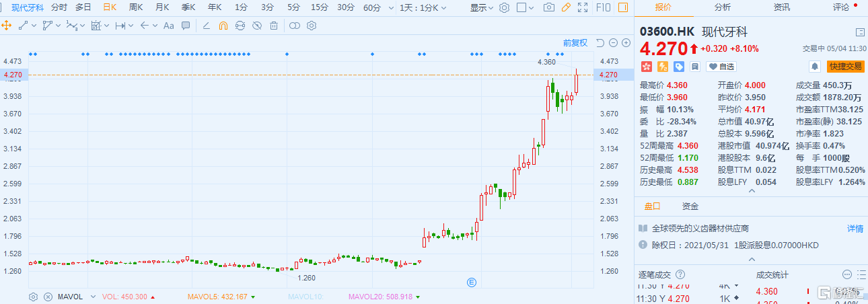
Task: Expand more minute intervals after 60分
Action: click(x=391, y=7)
